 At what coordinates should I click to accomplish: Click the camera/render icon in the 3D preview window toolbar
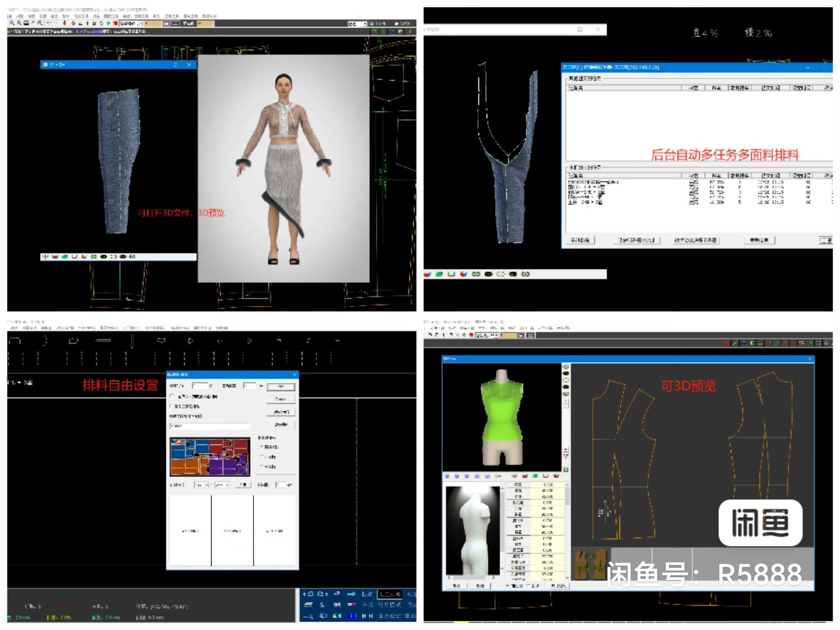[497, 476]
